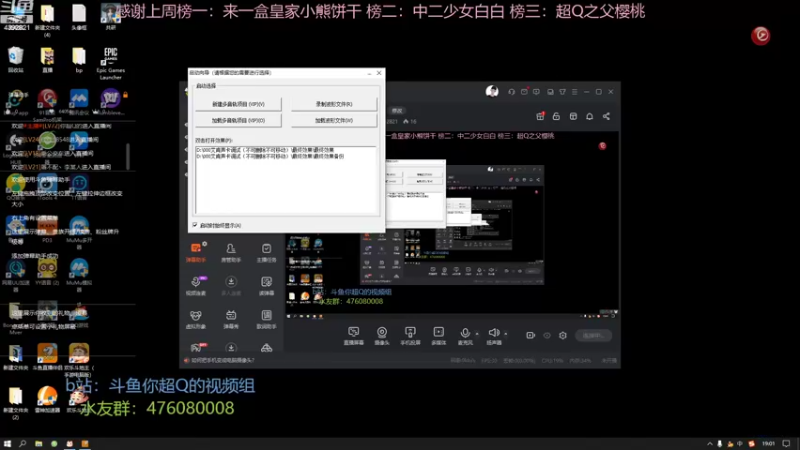Image resolution: width=800 pixels, height=450 pixels.
Task: Show hidden icons via tray chevron
Action: (710, 444)
